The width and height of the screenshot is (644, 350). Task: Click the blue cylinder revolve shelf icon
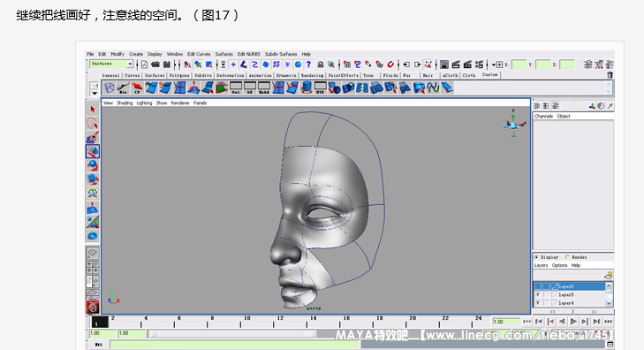point(306,87)
